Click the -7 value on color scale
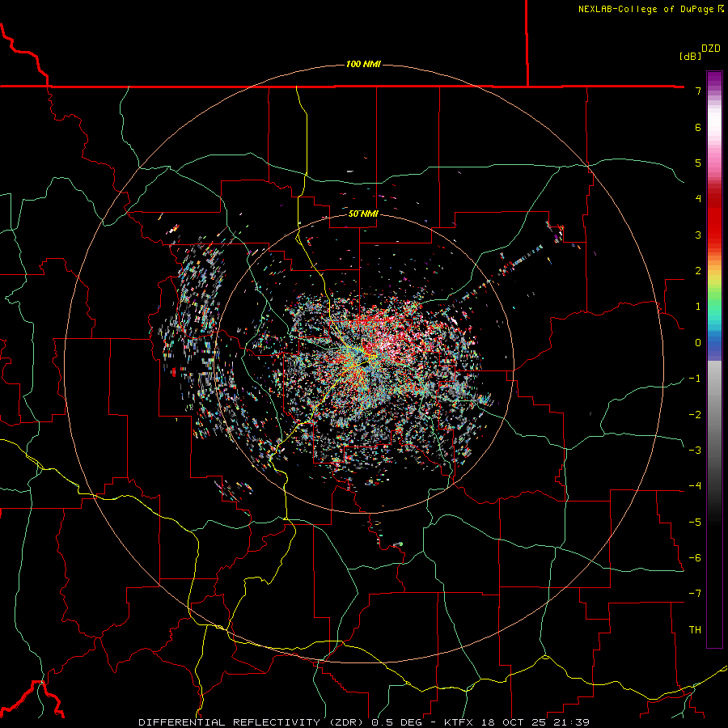The height and width of the screenshot is (728, 728). [695, 594]
